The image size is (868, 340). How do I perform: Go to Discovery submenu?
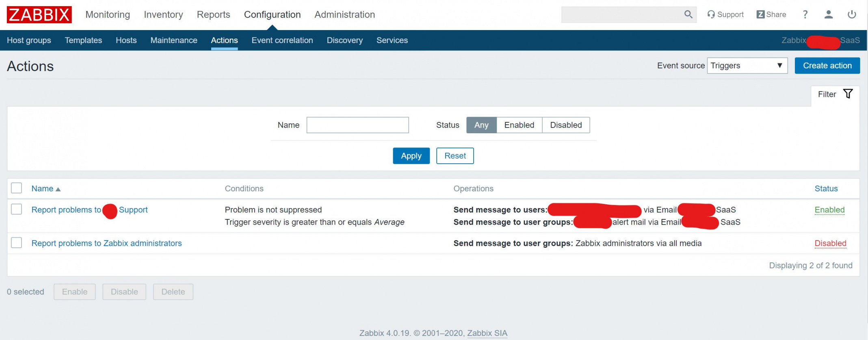tap(345, 40)
